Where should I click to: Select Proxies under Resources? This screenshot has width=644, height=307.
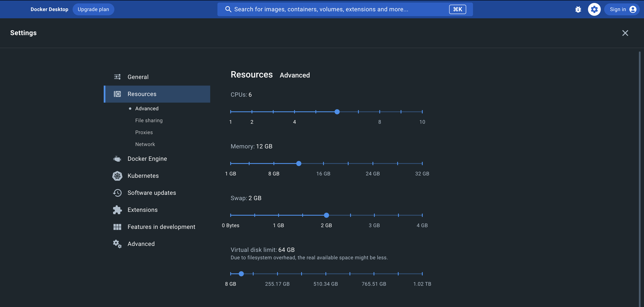(x=144, y=132)
